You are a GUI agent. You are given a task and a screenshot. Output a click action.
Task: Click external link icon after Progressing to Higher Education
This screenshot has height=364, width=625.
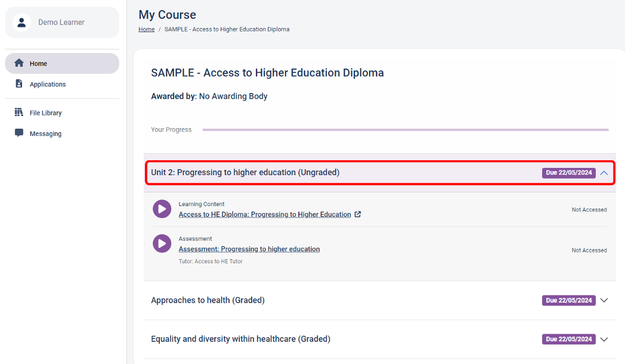coord(358,214)
